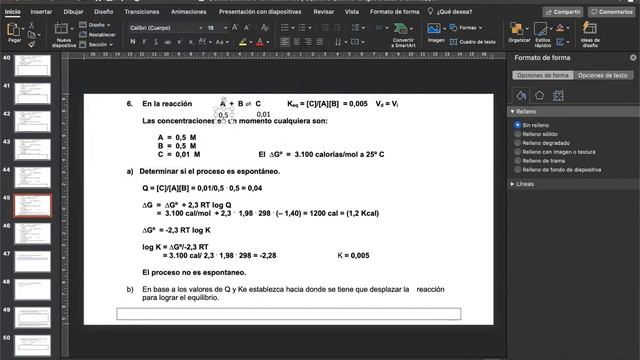Open the Insertar ribbon tab
The image size is (640, 360).
pyautogui.click(x=41, y=12)
